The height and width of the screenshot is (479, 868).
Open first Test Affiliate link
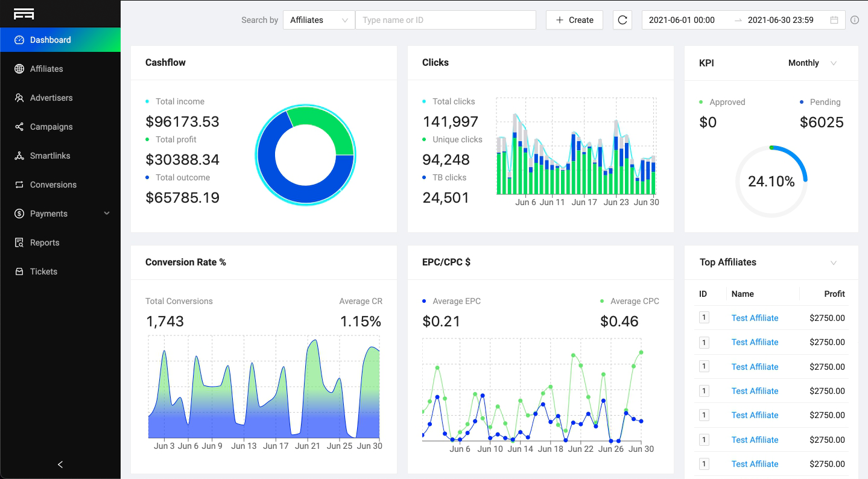755,318
